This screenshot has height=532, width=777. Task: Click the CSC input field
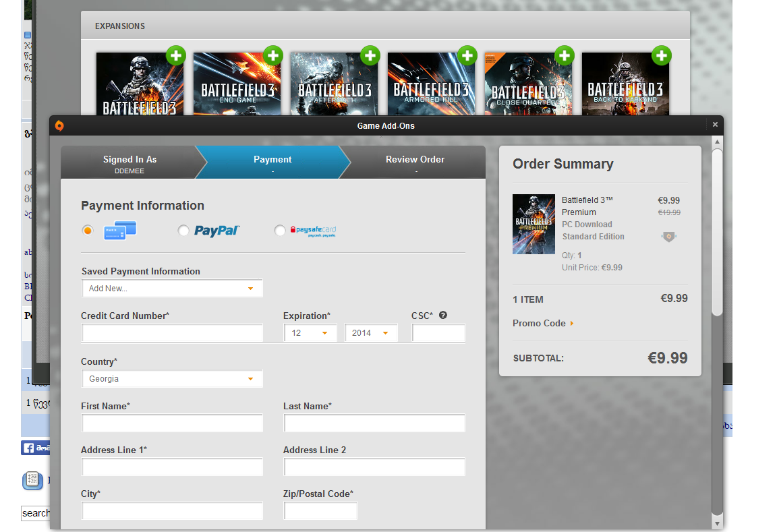click(438, 333)
